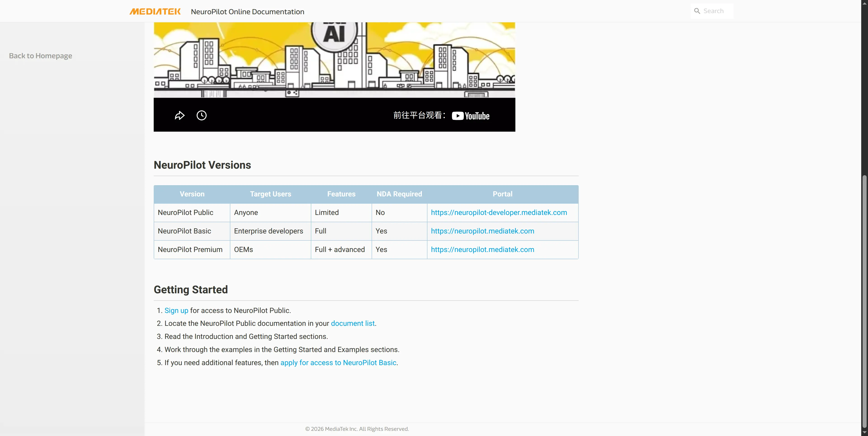
Task: Click the MediaTek copyright footer text
Action: click(357, 429)
